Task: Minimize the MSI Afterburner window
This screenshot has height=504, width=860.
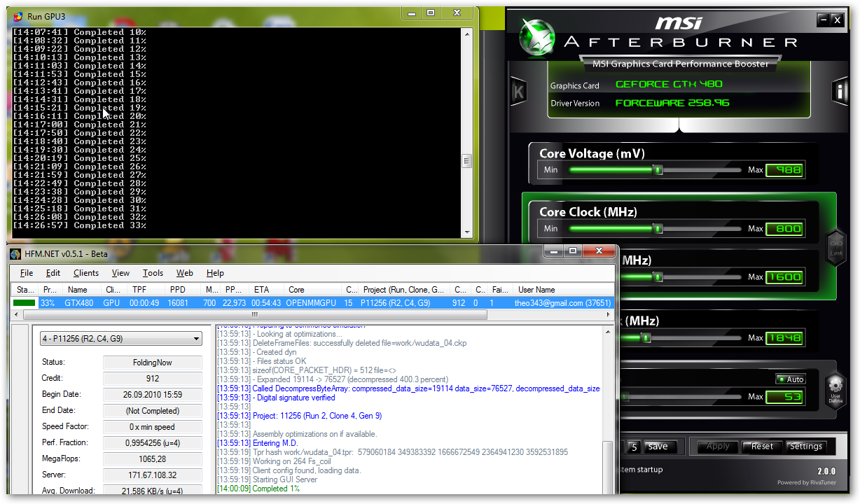Action: [x=823, y=20]
